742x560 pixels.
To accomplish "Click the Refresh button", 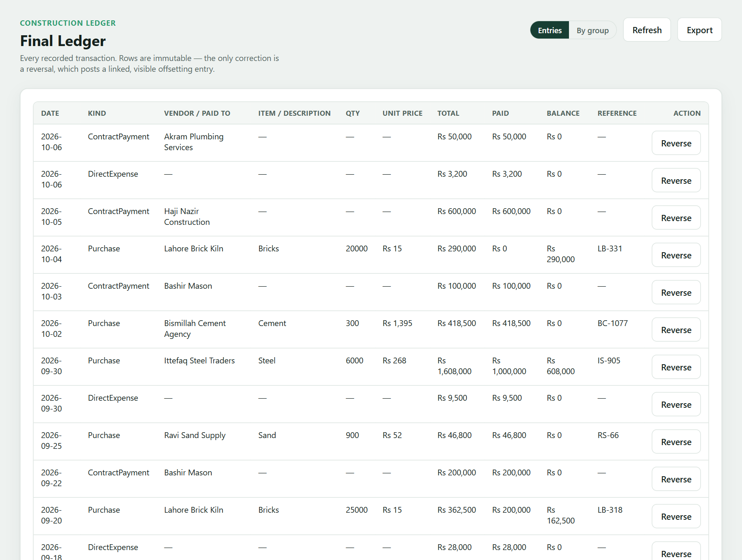I will (647, 30).
